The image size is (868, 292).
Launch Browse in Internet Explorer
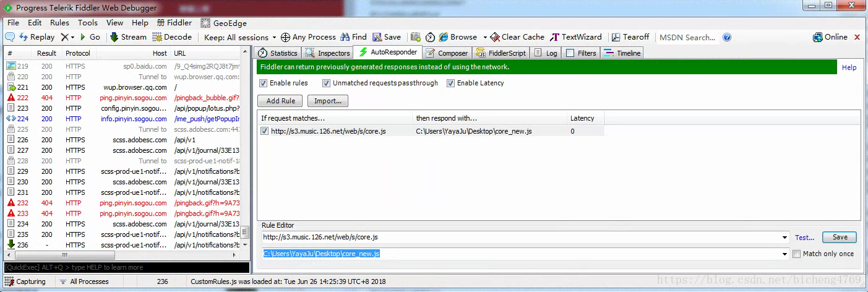458,37
